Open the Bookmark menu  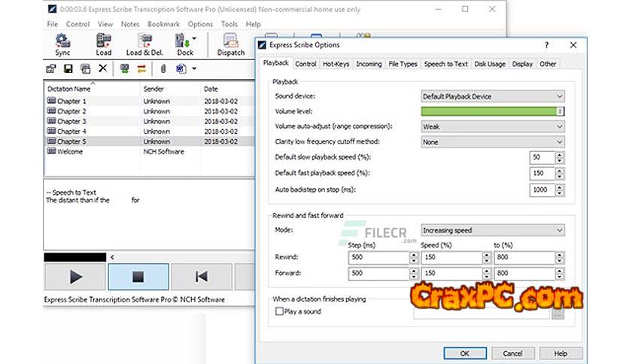pos(163,24)
